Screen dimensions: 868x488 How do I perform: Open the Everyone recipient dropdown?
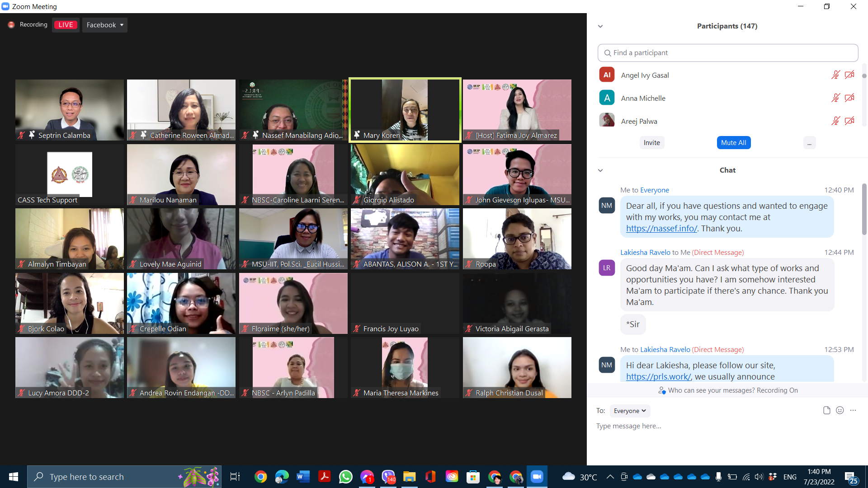coord(630,411)
